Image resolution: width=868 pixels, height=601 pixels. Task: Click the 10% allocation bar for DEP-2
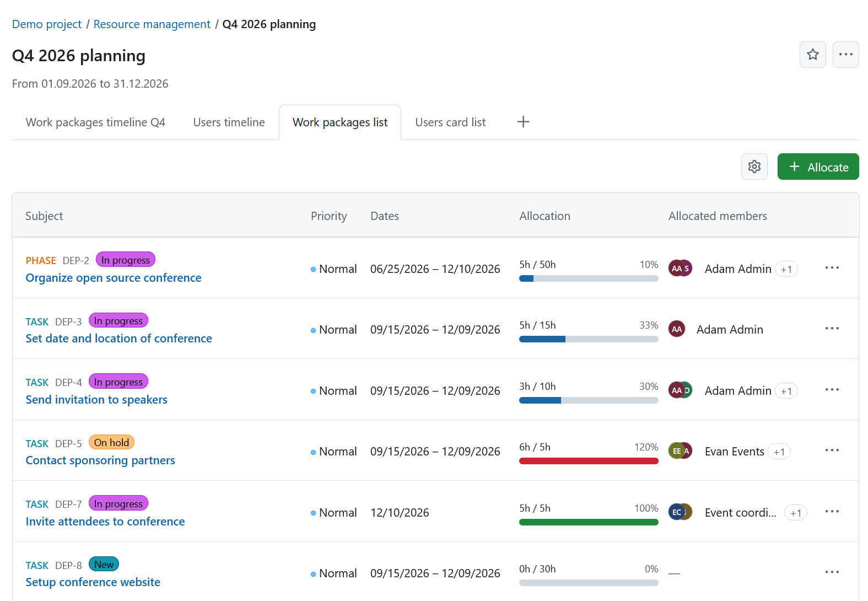click(589, 278)
